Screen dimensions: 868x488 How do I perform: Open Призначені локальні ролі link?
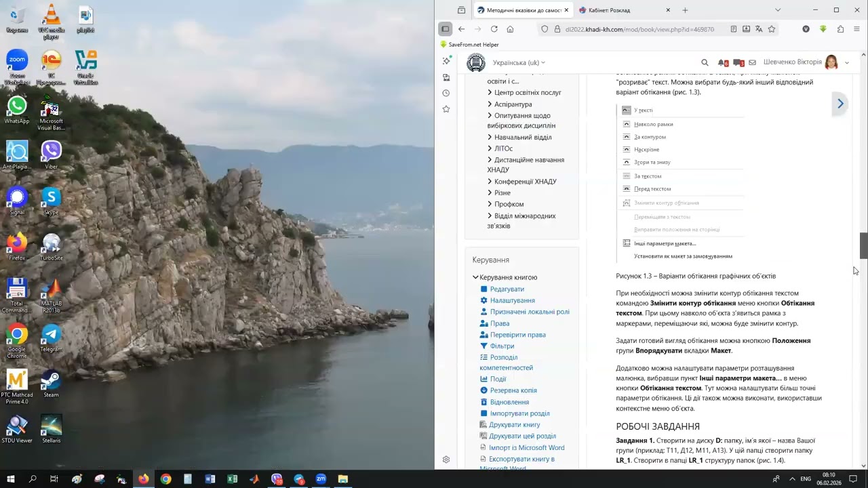tap(530, 312)
